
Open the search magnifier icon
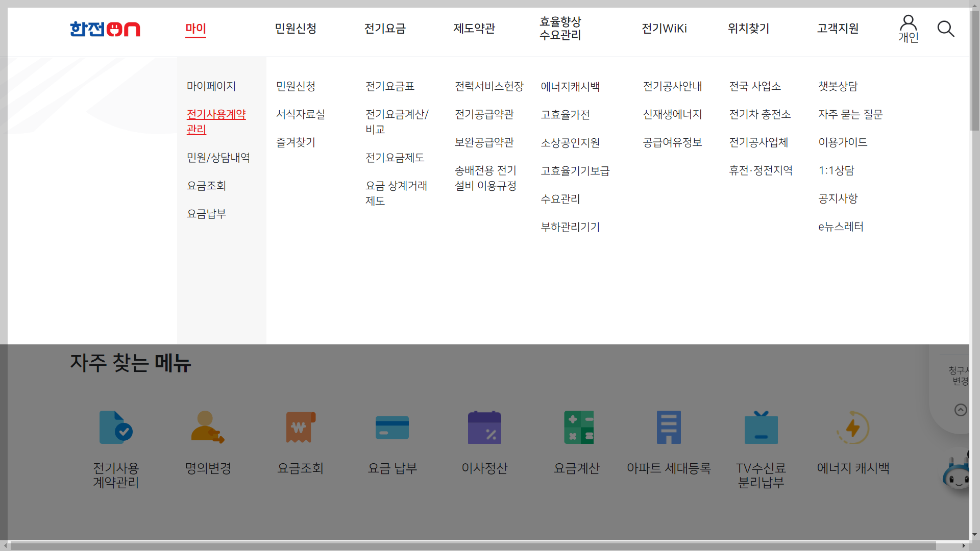click(x=946, y=29)
